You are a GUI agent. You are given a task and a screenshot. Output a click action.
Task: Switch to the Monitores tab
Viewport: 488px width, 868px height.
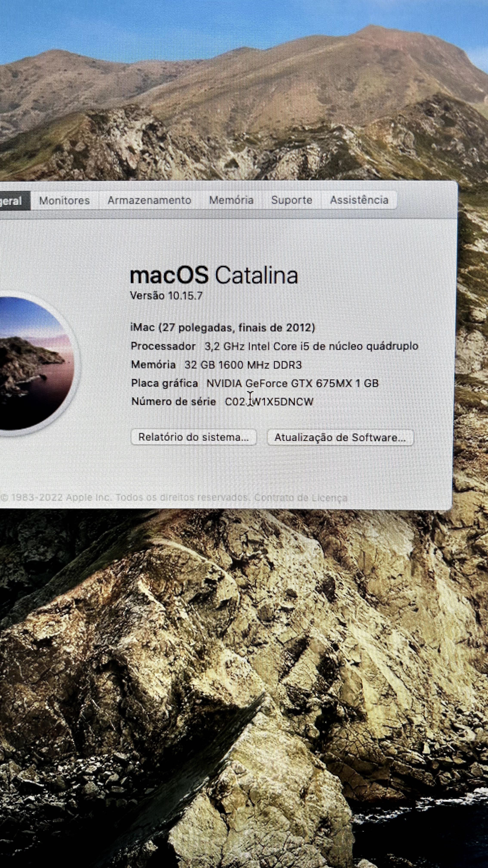[x=65, y=200]
